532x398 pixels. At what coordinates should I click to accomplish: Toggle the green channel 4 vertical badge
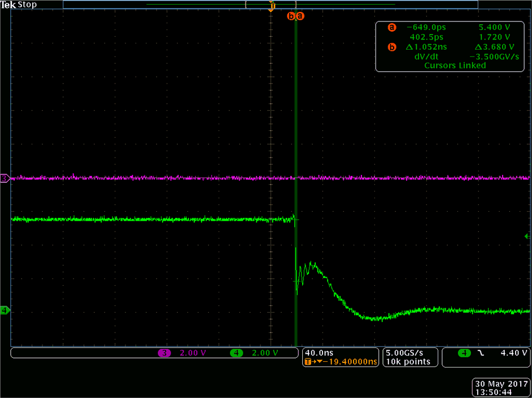236,353
